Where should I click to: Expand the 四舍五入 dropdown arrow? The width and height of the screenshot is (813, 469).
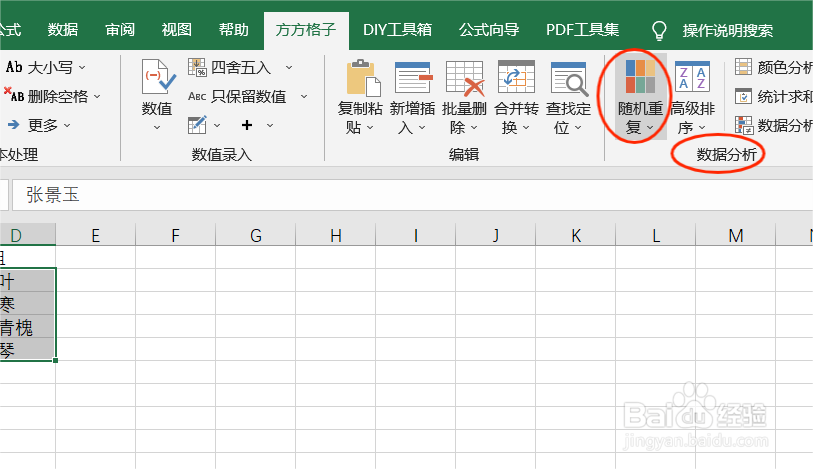coord(289,67)
